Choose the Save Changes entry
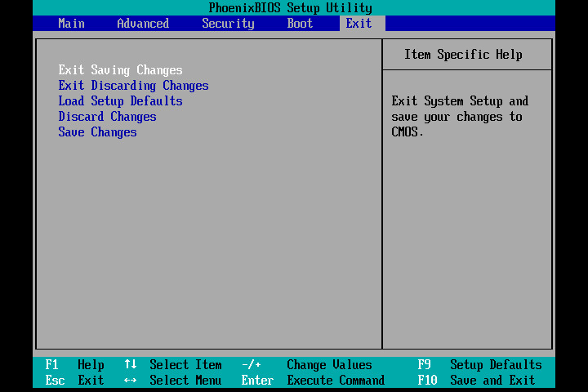 click(x=97, y=132)
